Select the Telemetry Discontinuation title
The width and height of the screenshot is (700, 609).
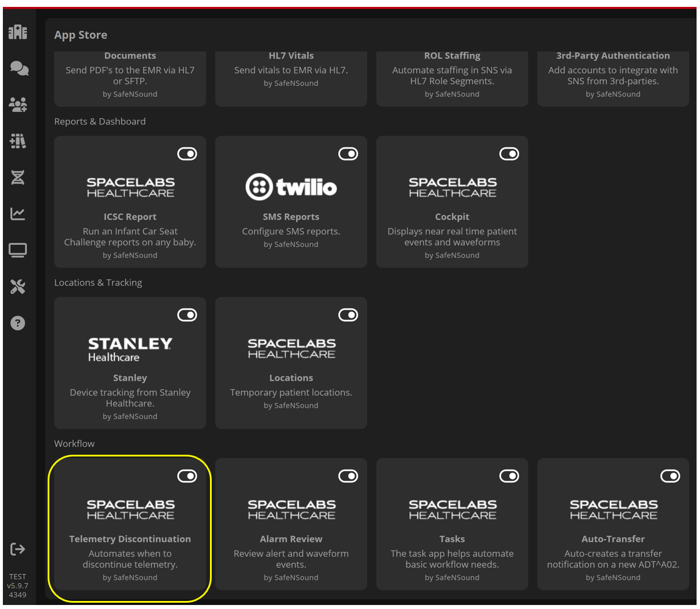click(x=130, y=539)
